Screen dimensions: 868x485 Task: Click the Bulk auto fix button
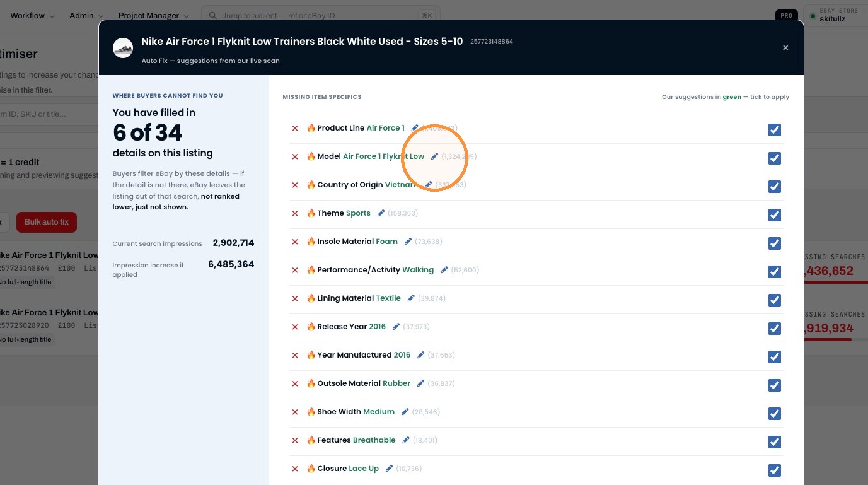tap(47, 222)
